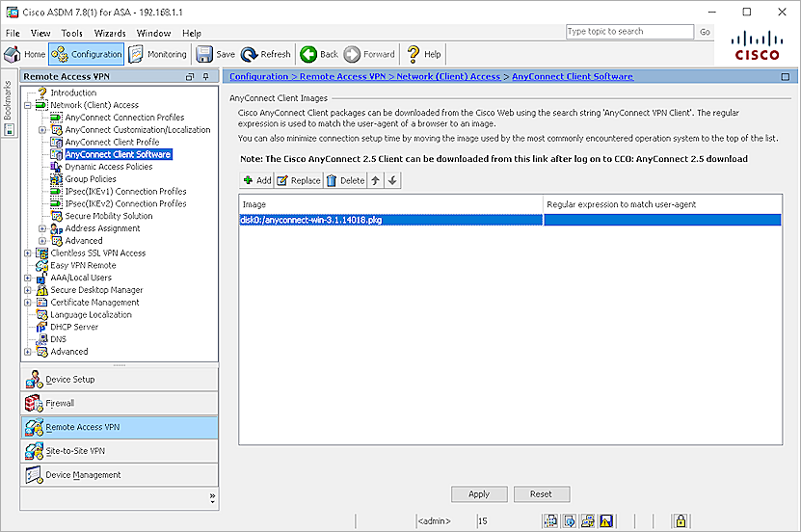
Task: Click the Monitoring toolbar button
Action: 158,55
